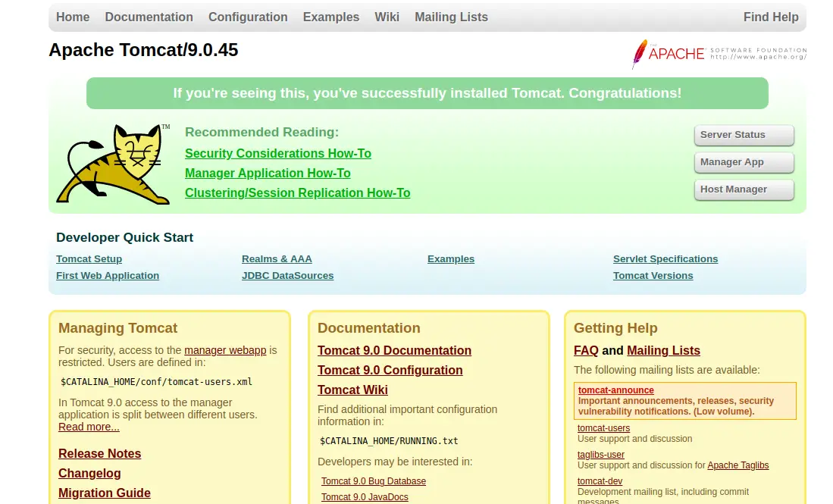
Task: Open Mailing Lists link in Getting Help
Action: (x=663, y=350)
